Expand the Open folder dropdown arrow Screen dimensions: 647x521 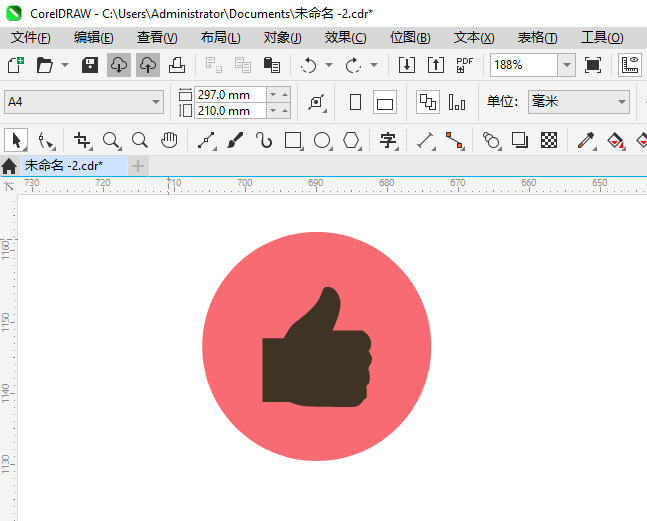[65, 65]
